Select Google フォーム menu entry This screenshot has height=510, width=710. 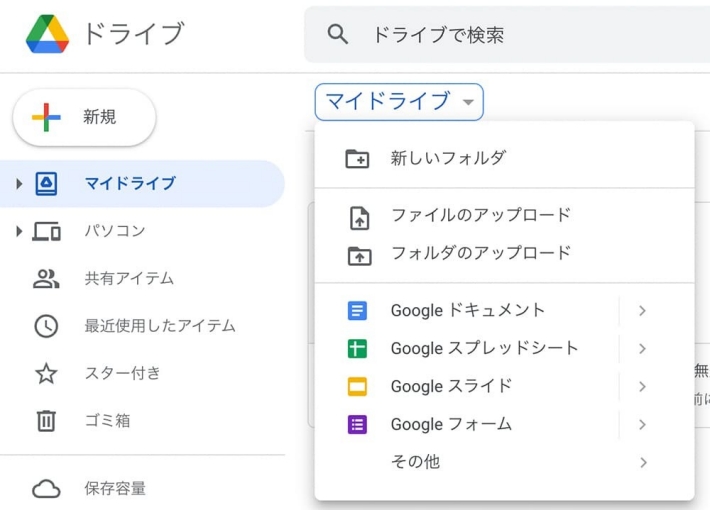[504, 425]
